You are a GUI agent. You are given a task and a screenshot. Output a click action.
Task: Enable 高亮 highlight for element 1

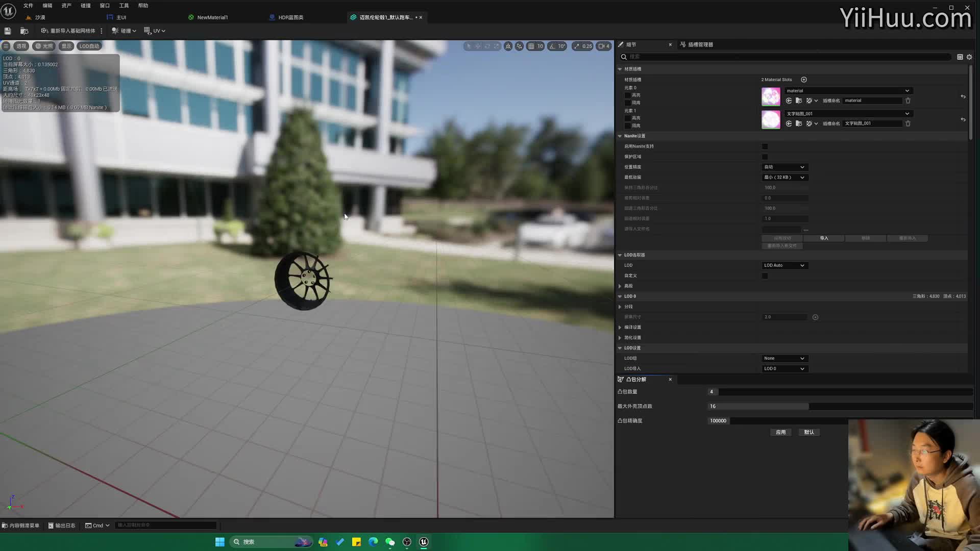[628, 118]
